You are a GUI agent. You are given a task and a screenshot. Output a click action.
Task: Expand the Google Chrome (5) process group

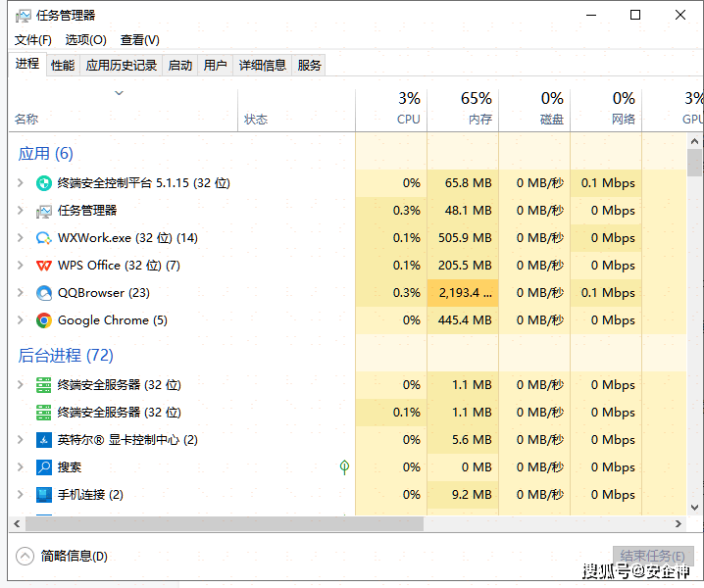pyautogui.click(x=21, y=320)
